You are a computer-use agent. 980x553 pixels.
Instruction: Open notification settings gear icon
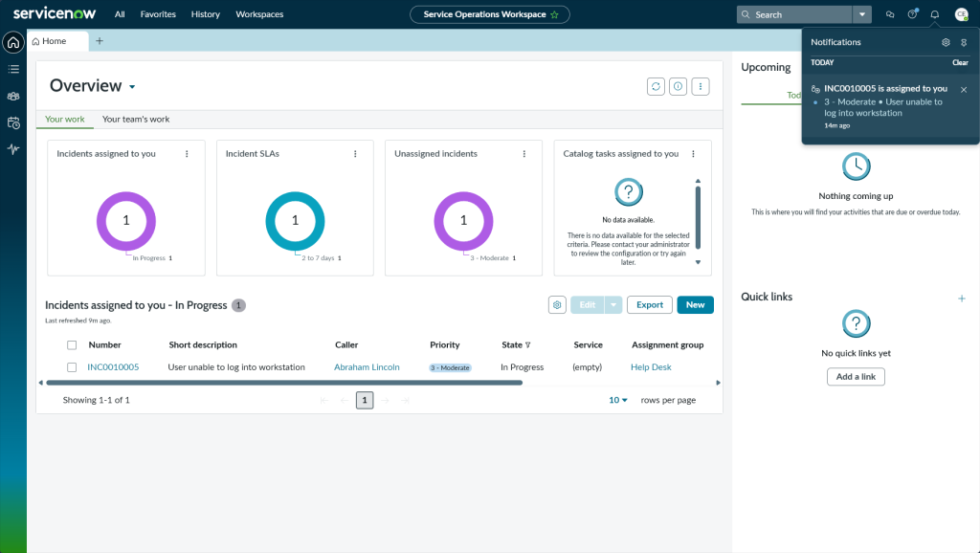(x=946, y=42)
